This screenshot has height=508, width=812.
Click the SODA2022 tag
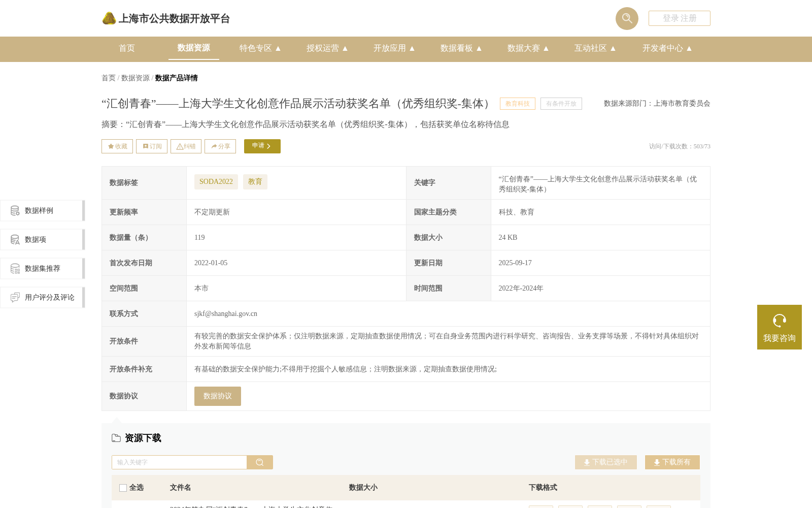(216, 182)
